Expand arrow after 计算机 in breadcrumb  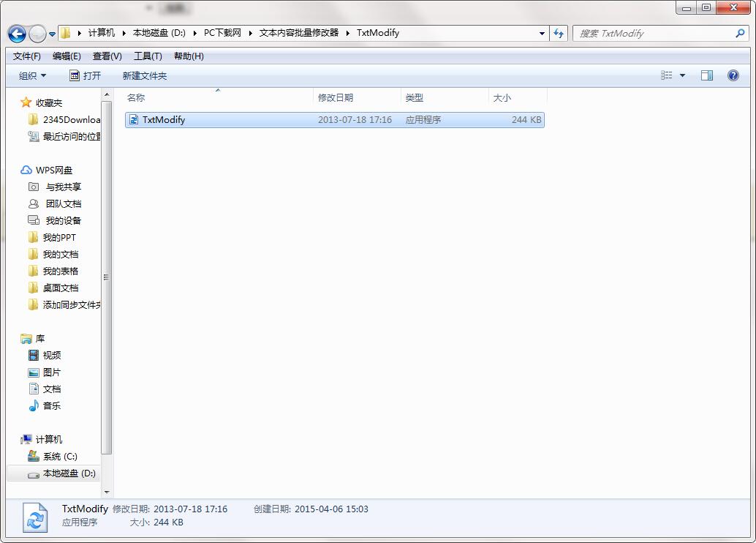(x=124, y=34)
